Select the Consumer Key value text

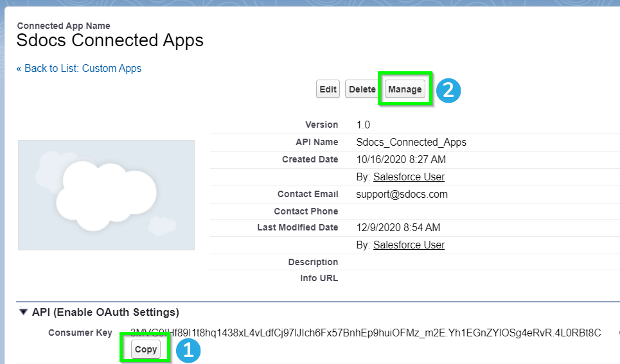pyautogui.click(x=366, y=333)
